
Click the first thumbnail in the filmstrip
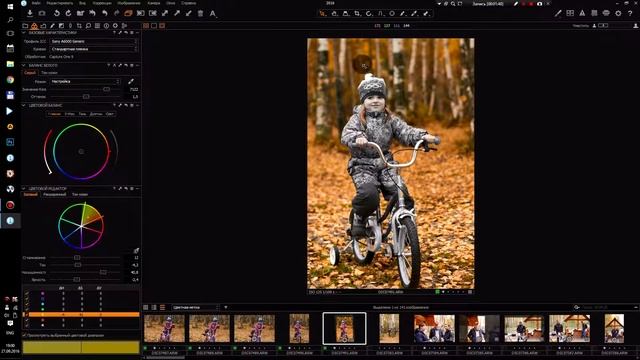164,328
